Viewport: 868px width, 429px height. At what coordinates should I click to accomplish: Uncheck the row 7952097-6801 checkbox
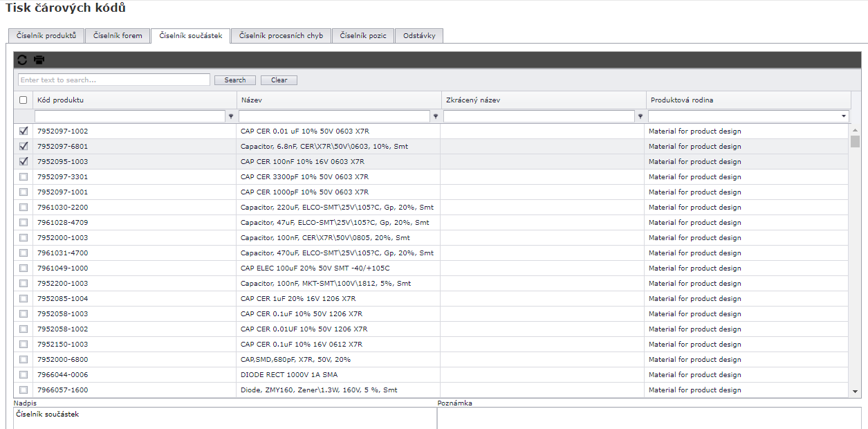24,146
